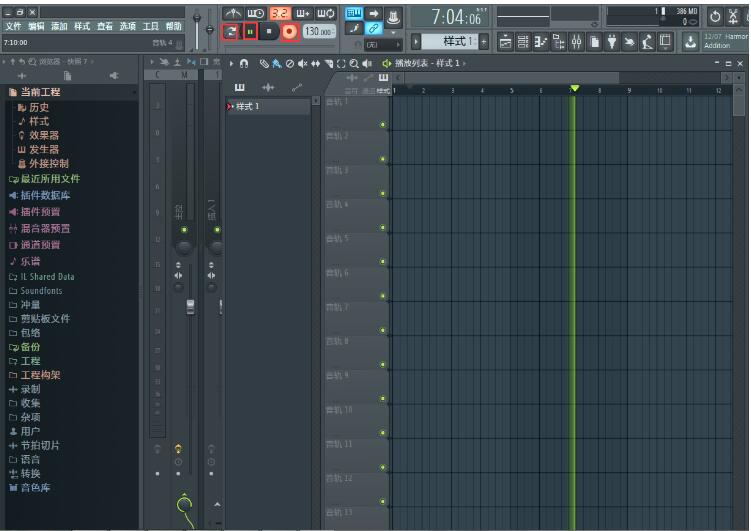Click the red record button
This screenshot has height=531, width=751.
point(289,32)
